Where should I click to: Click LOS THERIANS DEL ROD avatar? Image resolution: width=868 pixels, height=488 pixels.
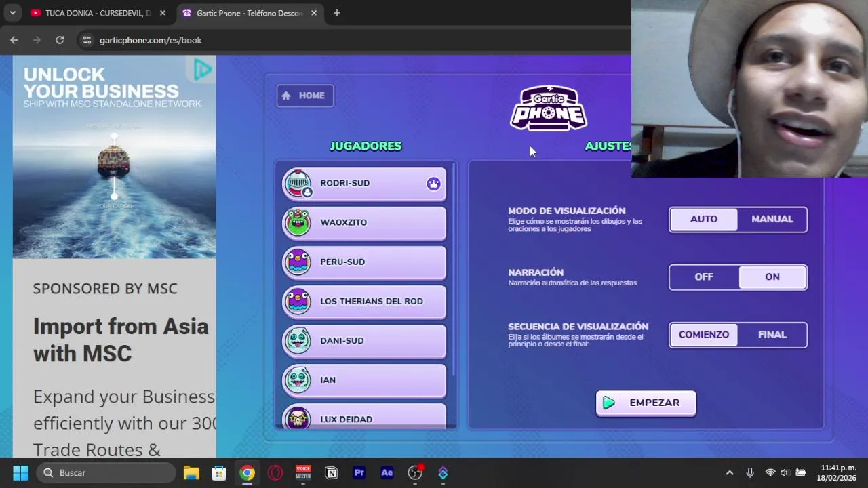[x=298, y=301]
